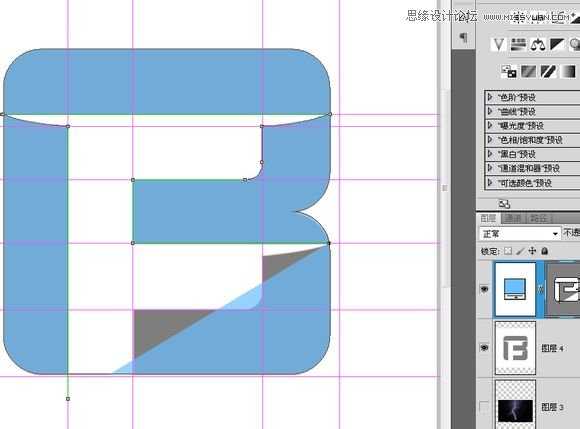Hide the shape layer with eye icon
The width and height of the screenshot is (580, 429).
(484, 289)
